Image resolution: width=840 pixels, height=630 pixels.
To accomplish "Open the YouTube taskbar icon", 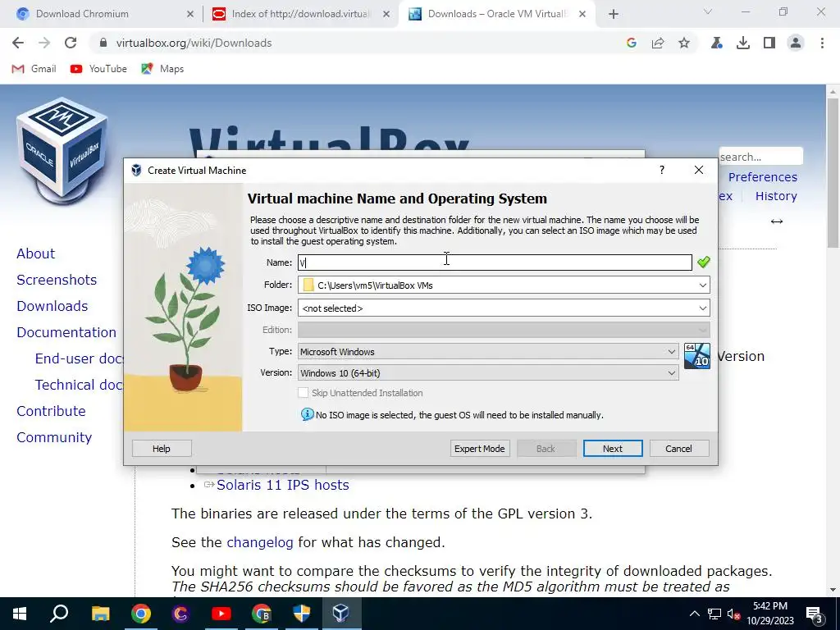I will [221, 614].
